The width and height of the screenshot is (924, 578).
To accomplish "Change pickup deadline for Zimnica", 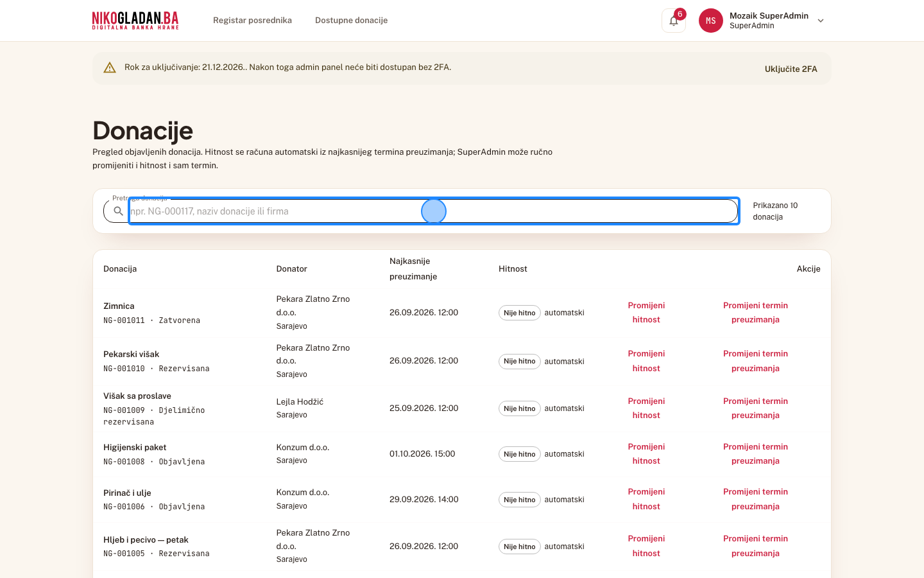I will 755,313.
